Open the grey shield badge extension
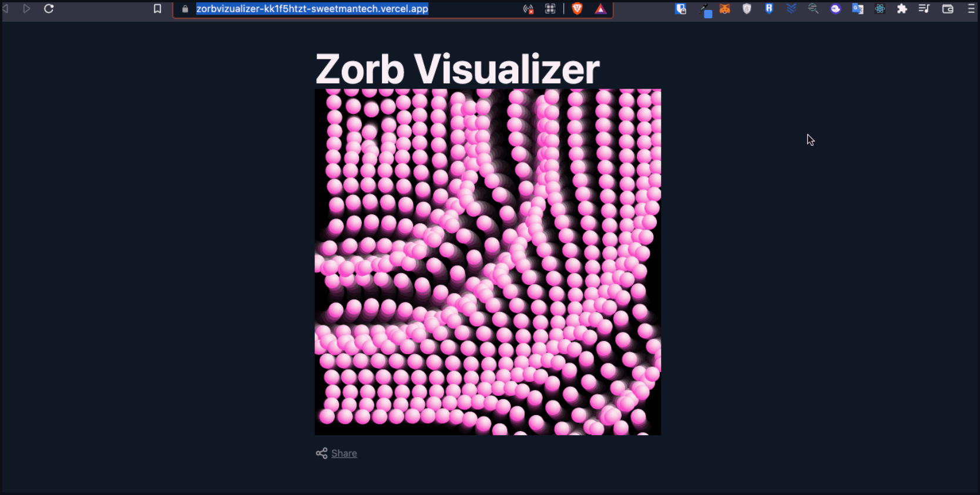Image resolution: width=980 pixels, height=495 pixels. point(747,9)
